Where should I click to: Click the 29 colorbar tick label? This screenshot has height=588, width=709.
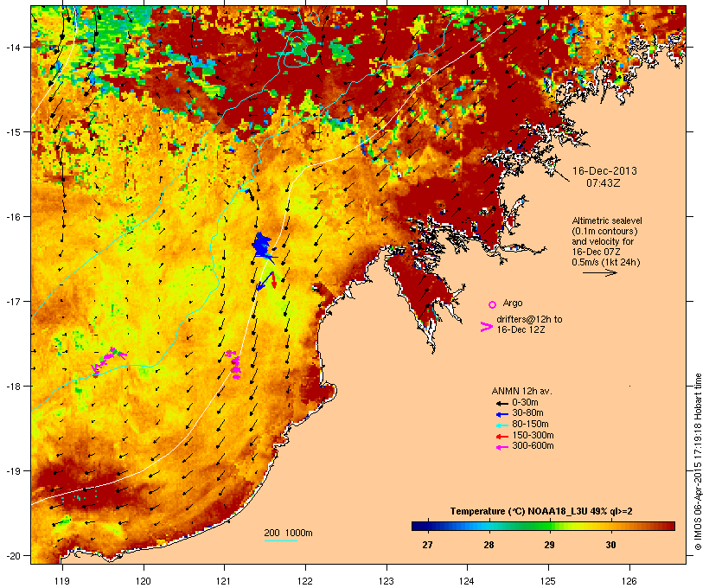pos(549,545)
